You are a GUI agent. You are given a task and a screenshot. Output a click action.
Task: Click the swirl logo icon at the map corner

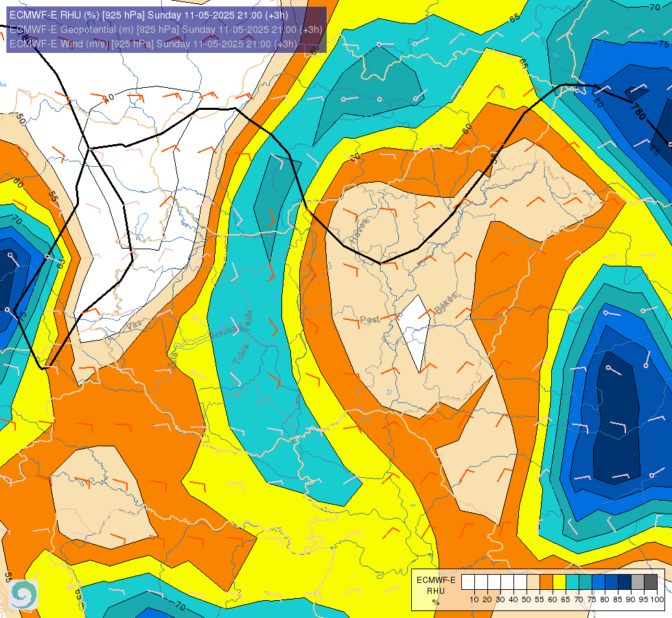pyautogui.click(x=23, y=594)
